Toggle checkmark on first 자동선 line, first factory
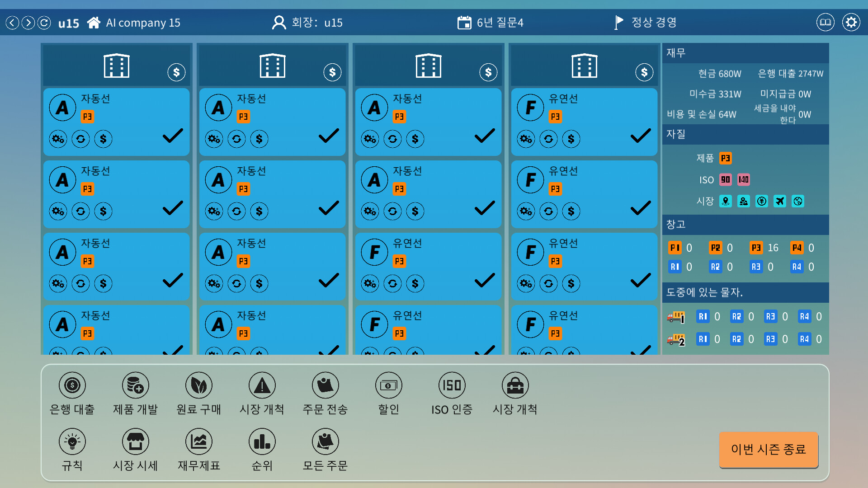 pos(173,136)
